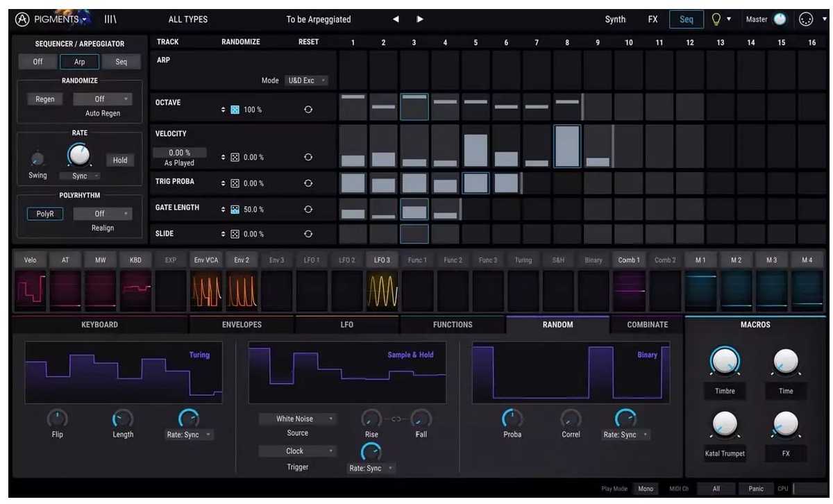Open the Pigments main menu logo
Image resolution: width=833 pixels, height=504 pixels.
[51, 19]
